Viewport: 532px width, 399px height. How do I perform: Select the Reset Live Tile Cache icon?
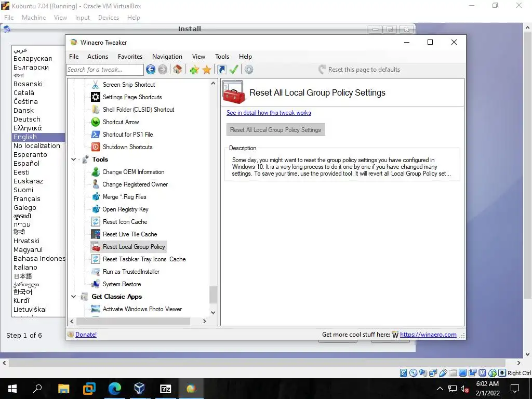[96, 234]
